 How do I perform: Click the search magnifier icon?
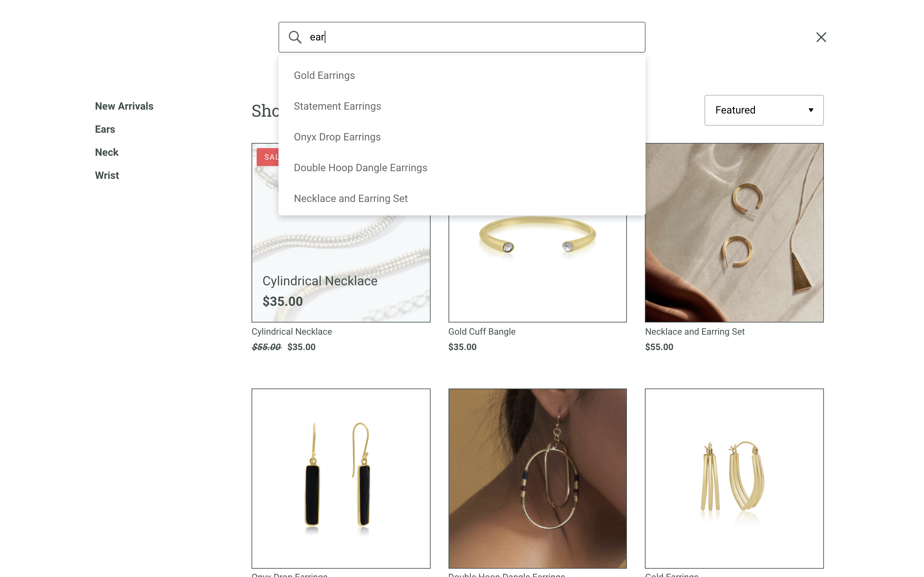(295, 37)
